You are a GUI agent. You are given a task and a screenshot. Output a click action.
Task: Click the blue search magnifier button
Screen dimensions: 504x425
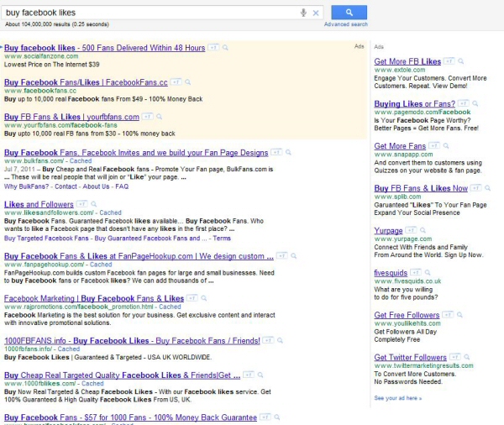349,13
